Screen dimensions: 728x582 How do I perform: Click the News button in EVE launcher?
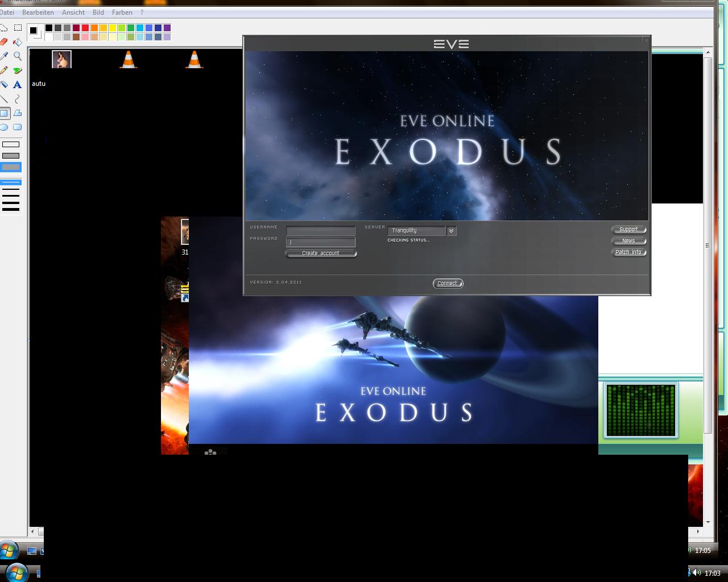tap(628, 241)
